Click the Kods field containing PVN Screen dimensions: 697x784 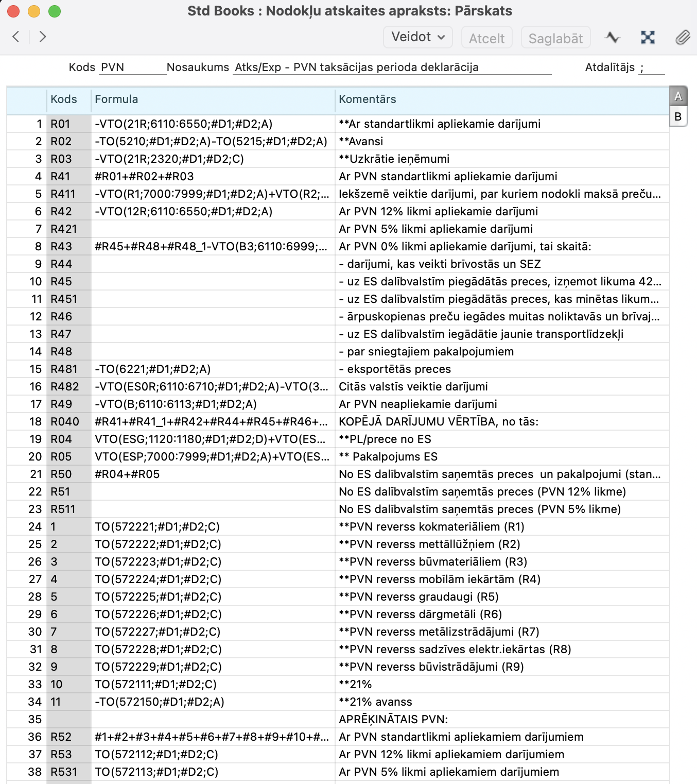coord(132,67)
